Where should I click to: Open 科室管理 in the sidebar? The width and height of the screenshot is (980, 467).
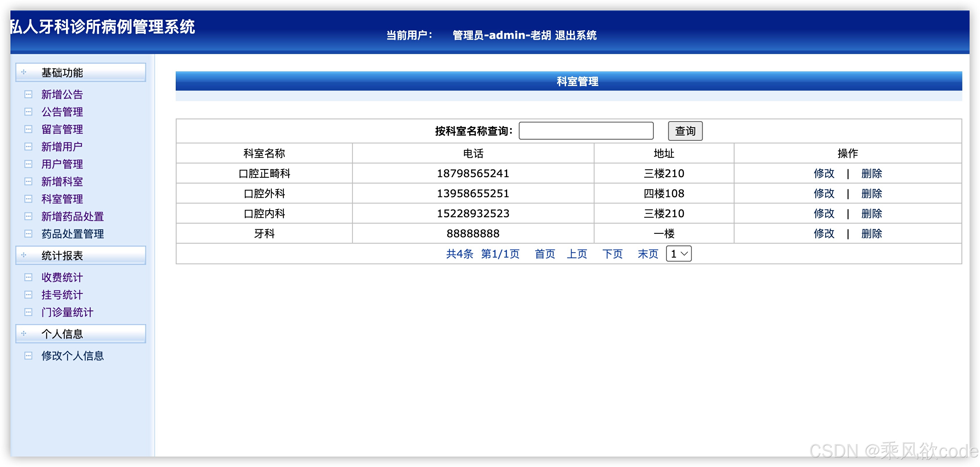click(62, 199)
